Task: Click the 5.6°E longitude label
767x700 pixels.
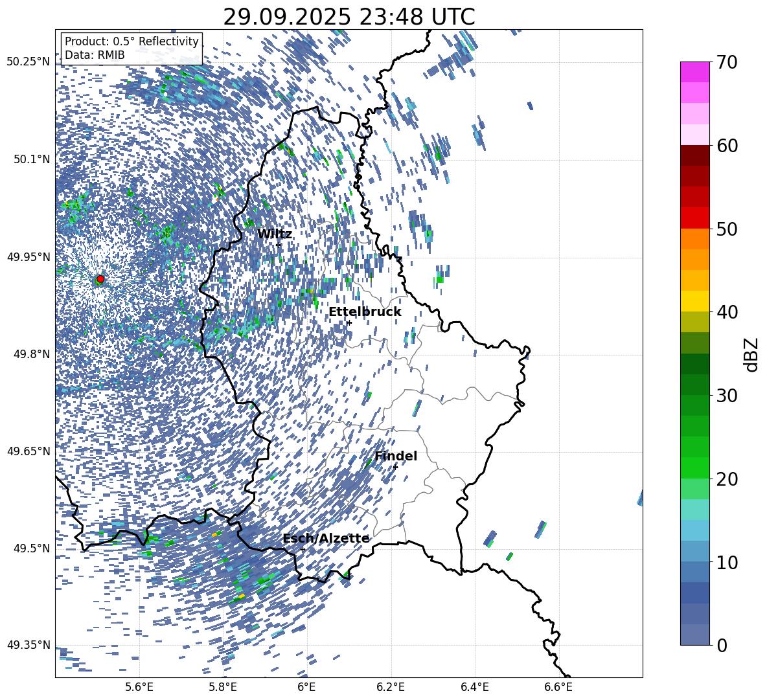Action: 139,687
